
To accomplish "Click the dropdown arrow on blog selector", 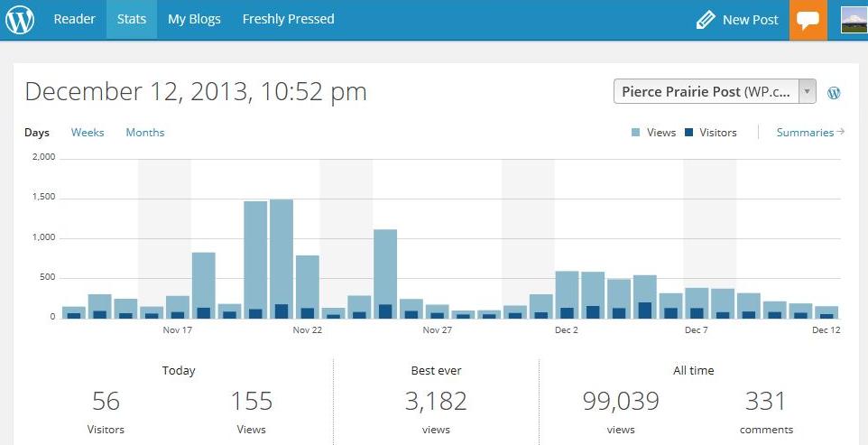I will coord(808,91).
